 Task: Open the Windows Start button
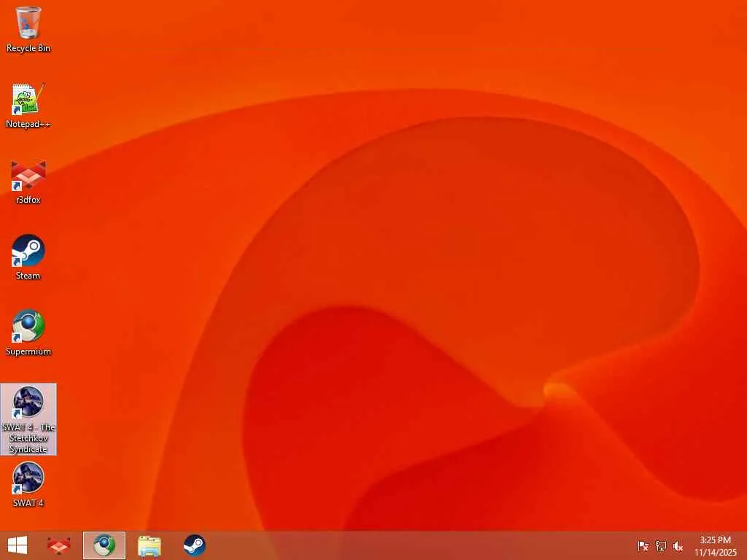coord(18,545)
